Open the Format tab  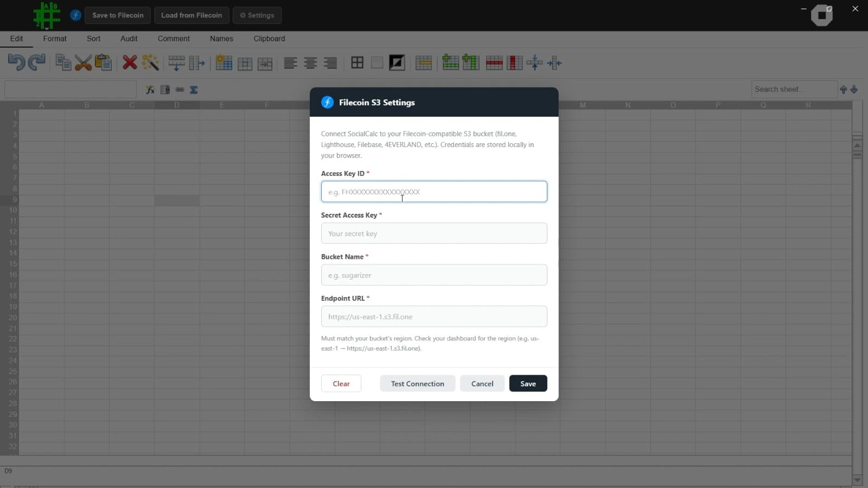point(55,39)
